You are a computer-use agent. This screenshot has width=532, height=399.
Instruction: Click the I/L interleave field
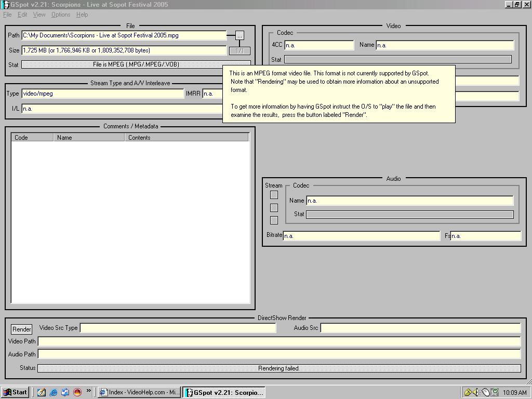[122, 109]
